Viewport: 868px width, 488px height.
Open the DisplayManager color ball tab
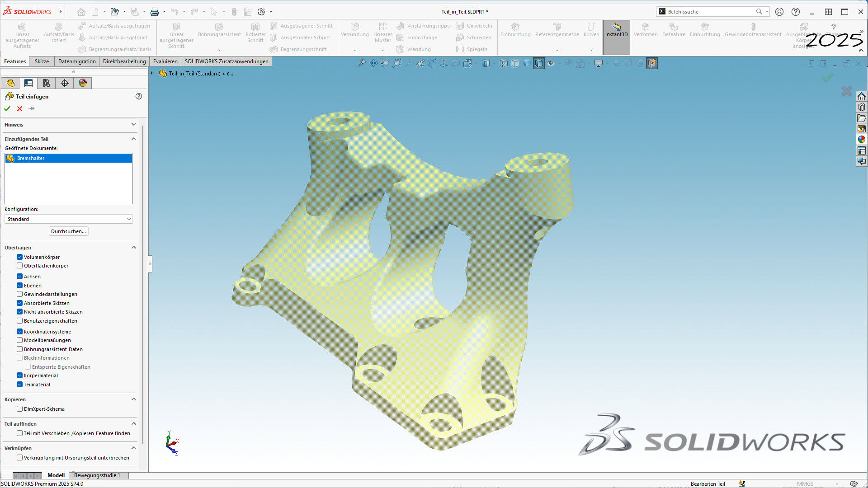click(x=83, y=83)
